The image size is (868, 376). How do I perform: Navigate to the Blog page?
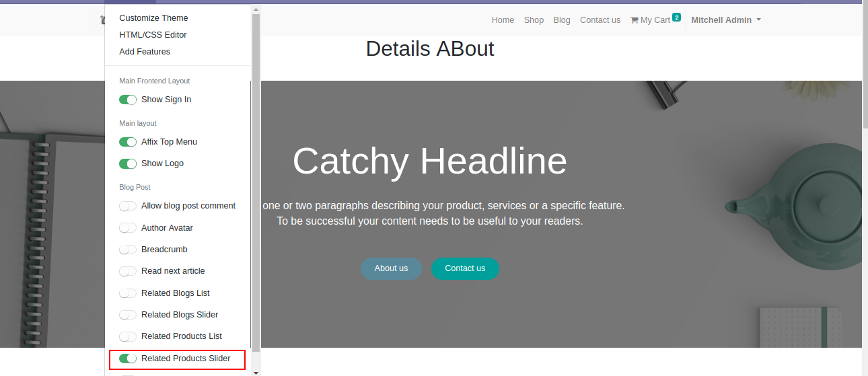[x=562, y=20]
